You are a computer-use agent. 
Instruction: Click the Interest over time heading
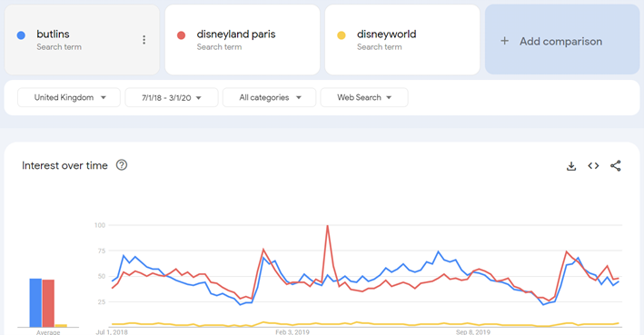pos(64,165)
